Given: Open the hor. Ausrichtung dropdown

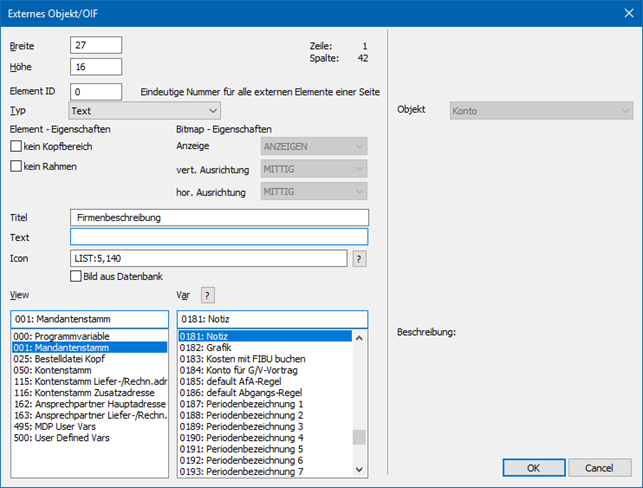Looking at the screenshot, I should click(313, 191).
